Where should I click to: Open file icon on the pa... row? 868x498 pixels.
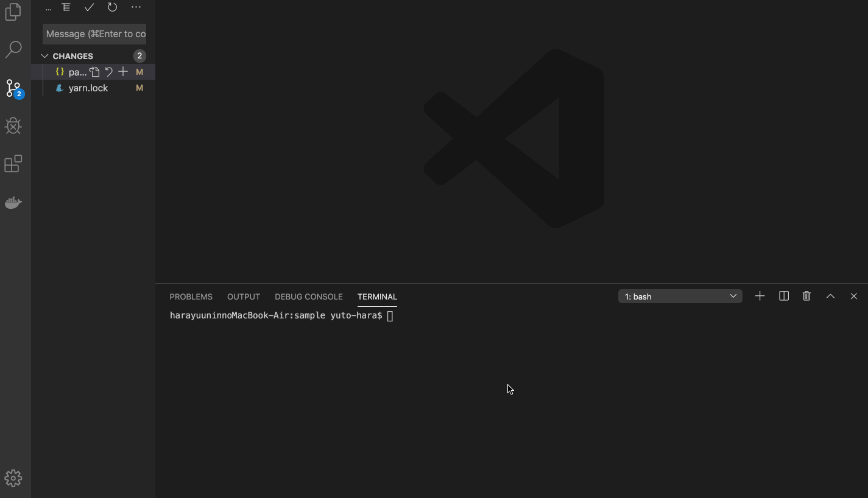(x=94, y=72)
